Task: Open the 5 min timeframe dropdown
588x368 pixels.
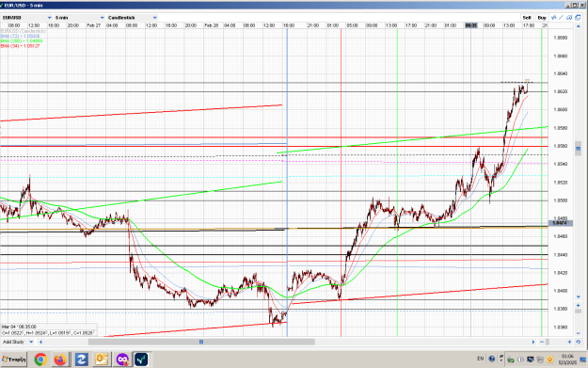Action: click(79, 18)
